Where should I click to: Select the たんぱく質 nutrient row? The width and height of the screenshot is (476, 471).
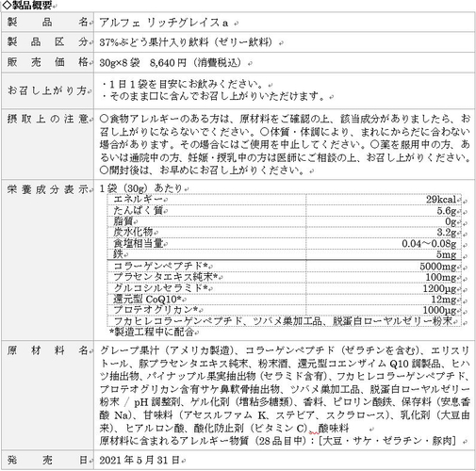[285, 210]
